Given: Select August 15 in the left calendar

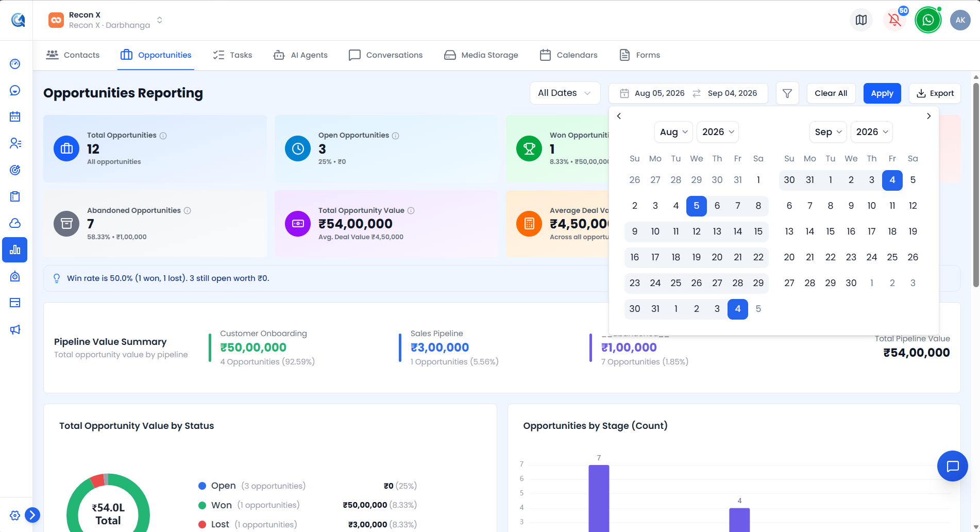Looking at the screenshot, I should tap(758, 231).
